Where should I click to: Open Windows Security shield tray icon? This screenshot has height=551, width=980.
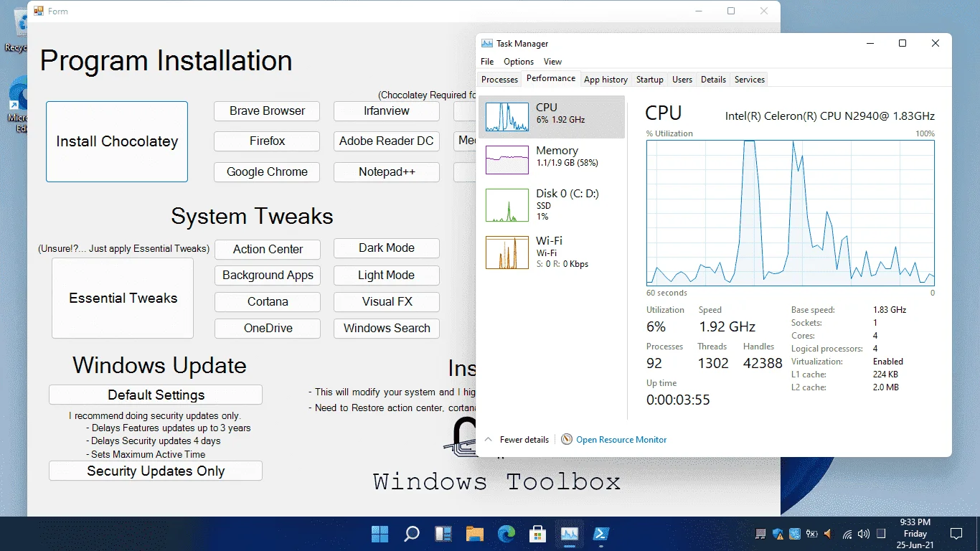pyautogui.click(x=778, y=534)
